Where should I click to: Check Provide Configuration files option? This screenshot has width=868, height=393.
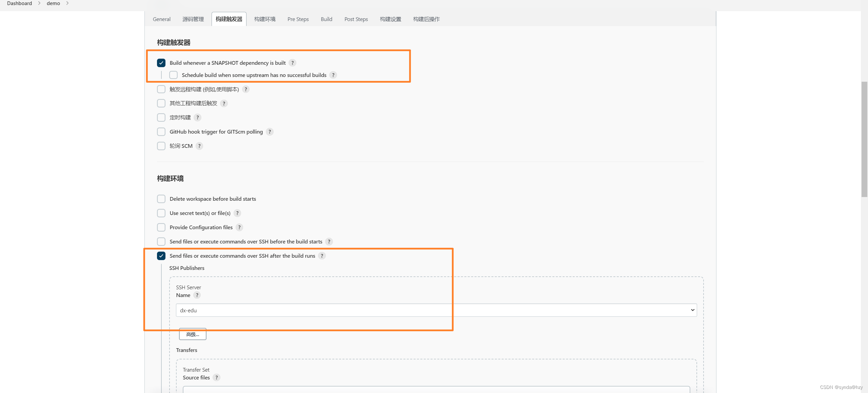coord(161,227)
